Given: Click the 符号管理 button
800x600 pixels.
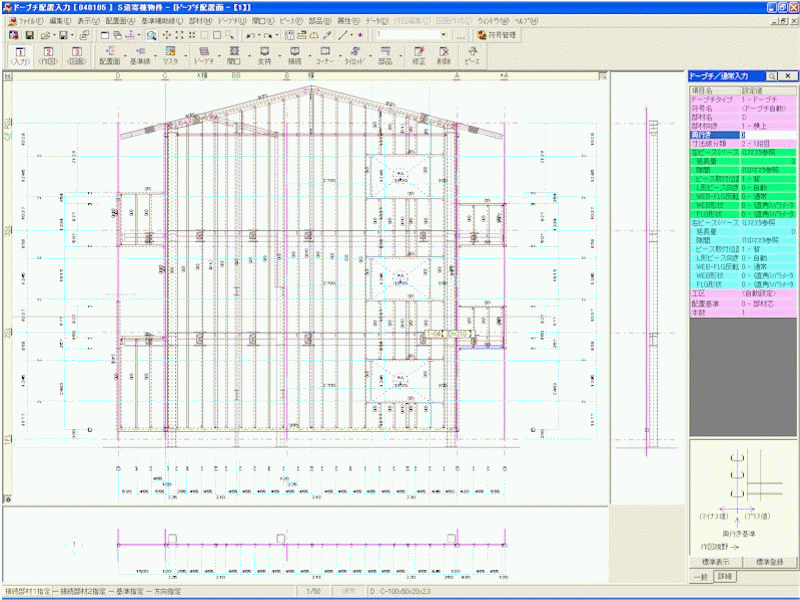Looking at the screenshot, I should (495, 35).
